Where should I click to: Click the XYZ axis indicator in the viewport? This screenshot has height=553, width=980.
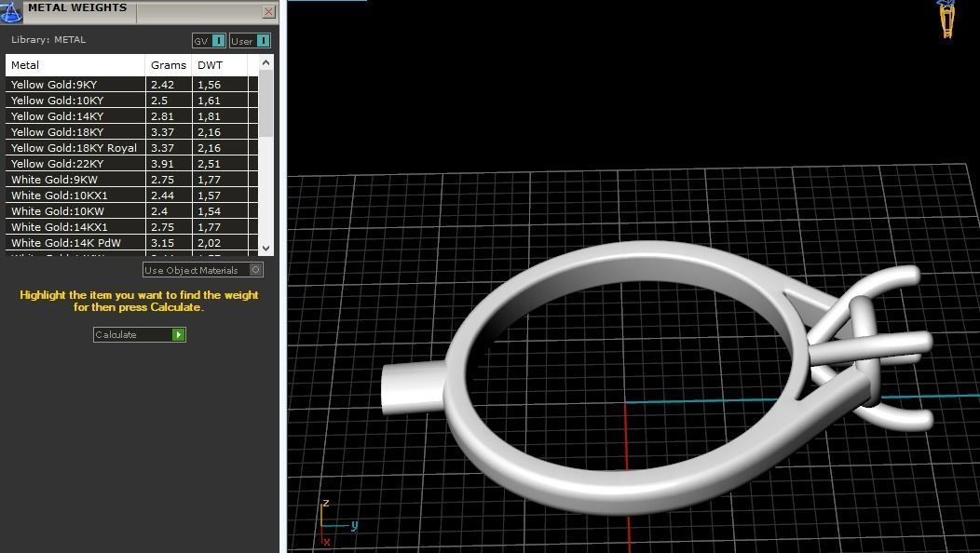337,523
